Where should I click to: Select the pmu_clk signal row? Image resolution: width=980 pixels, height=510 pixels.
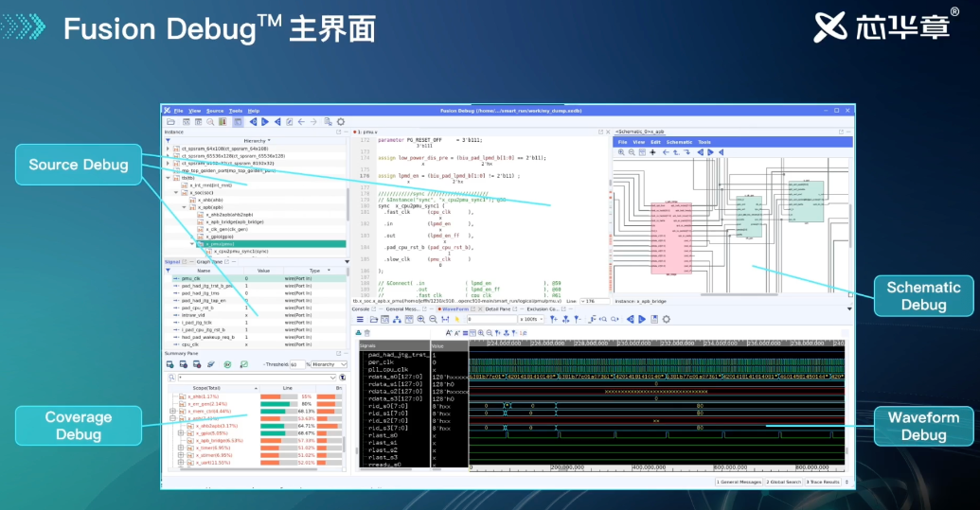click(x=258, y=278)
